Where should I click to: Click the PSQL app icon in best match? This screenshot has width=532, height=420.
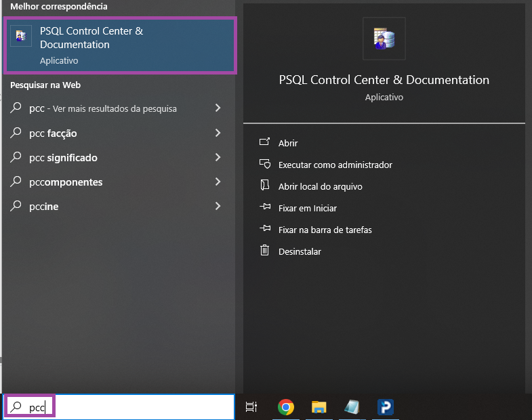pyautogui.click(x=21, y=36)
